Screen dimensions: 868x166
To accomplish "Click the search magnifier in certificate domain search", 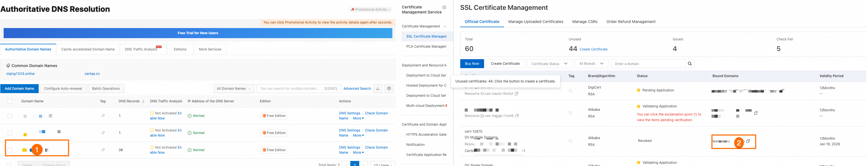I will [690, 64].
